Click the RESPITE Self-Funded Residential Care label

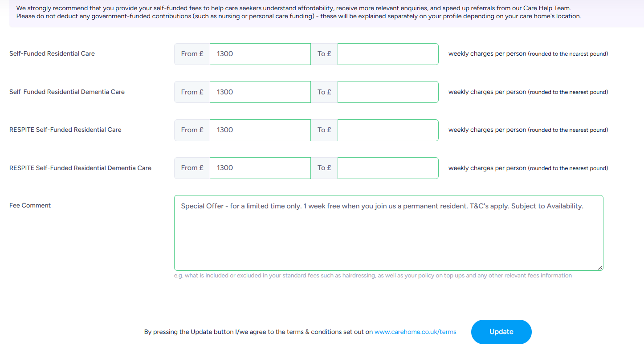tap(65, 130)
